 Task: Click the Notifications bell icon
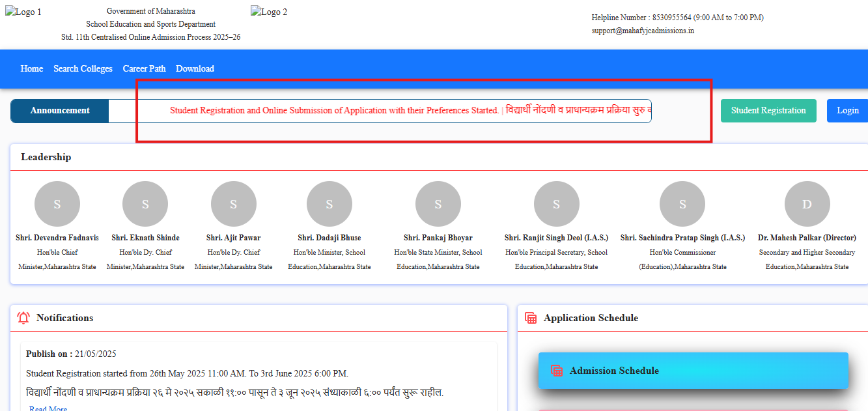[x=23, y=318]
